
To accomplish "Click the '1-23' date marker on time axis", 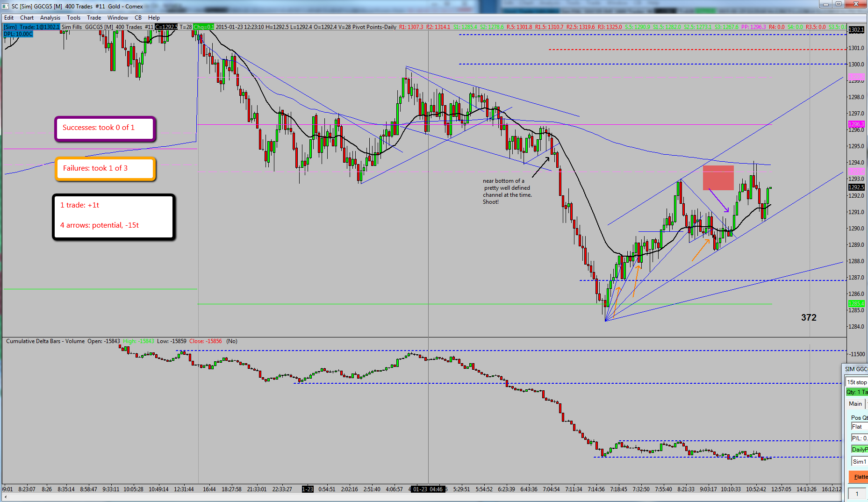I will pyautogui.click(x=308, y=489).
